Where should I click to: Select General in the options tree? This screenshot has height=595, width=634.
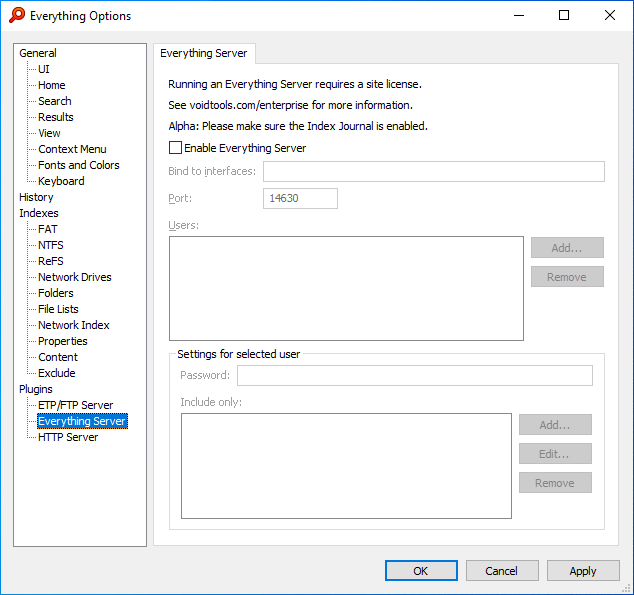pos(38,53)
